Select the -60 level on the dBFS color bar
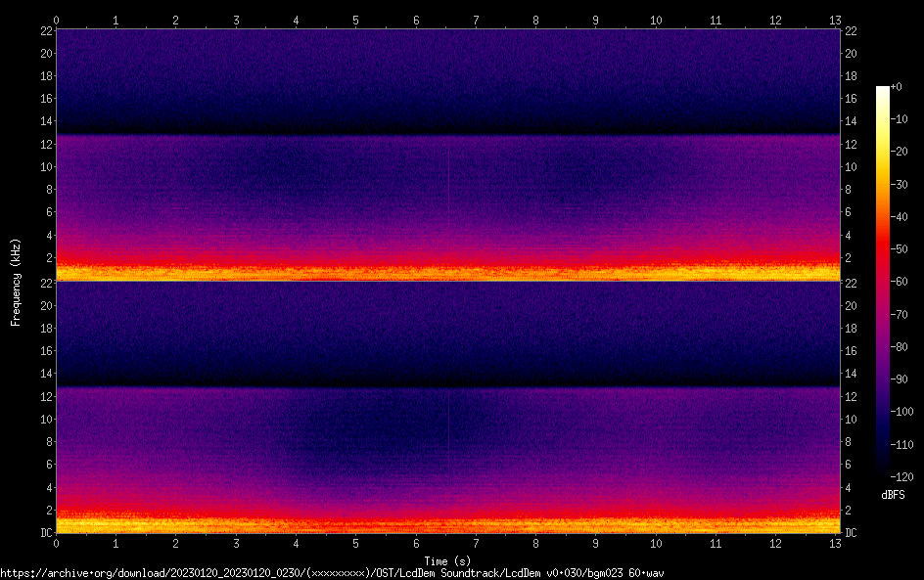Image resolution: width=924 pixels, height=580 pixels. coord(883,281)
